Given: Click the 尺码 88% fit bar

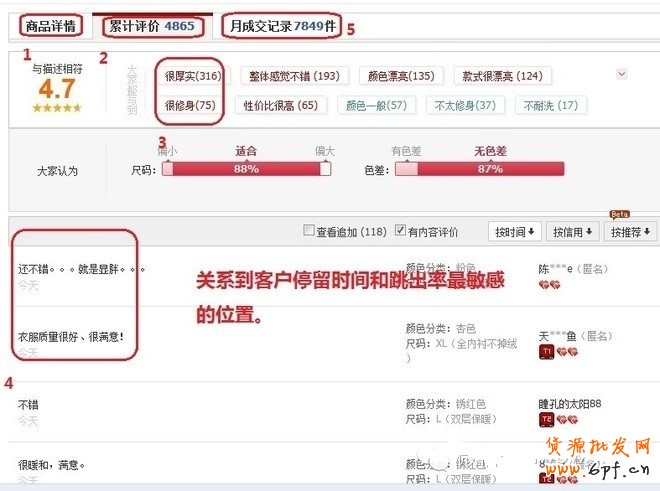Looking at the screenshot, I should coord(246,169).
